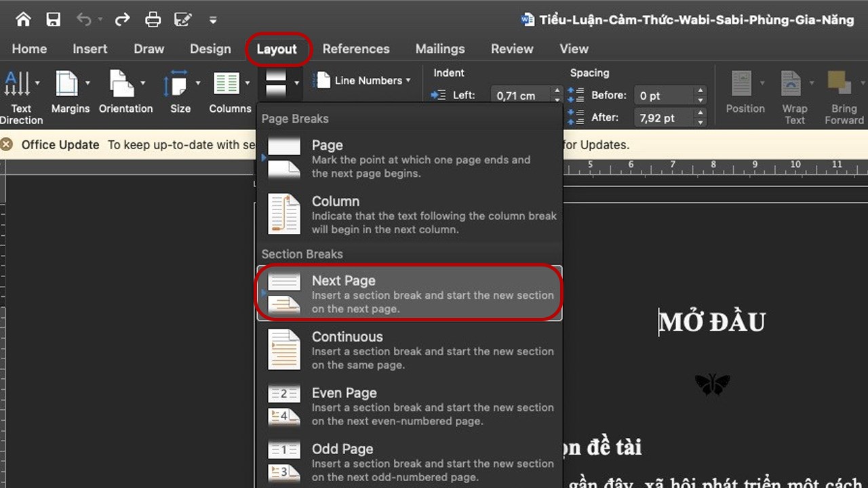Screen dimensions: 868x488
Task: Click the Spacing Before value field
Action: click(x=665, y=96)
